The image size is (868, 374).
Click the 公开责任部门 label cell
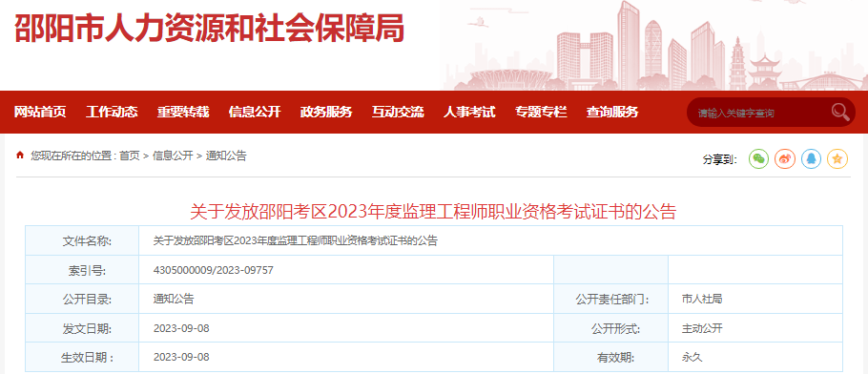click(611, 300)
